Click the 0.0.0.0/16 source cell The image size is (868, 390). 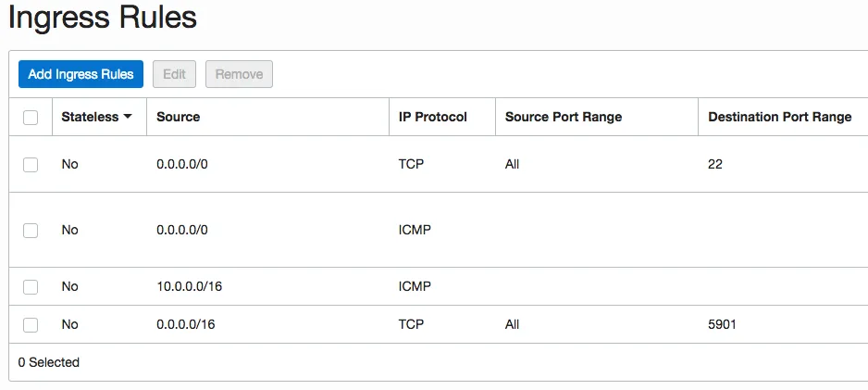(186, 324)
